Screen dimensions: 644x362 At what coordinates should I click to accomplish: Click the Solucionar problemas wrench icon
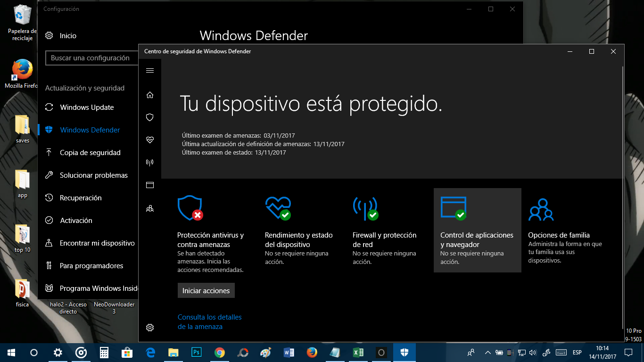pos(49,175)
